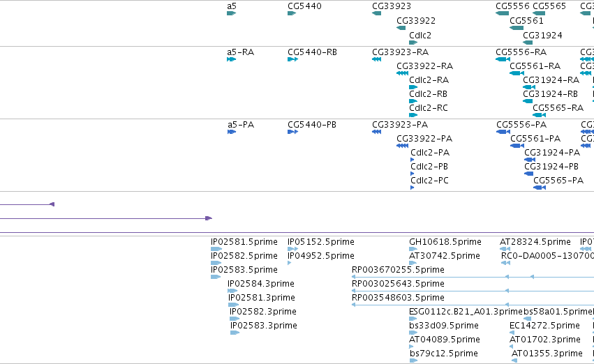Select the IP02581.5prime EST glyph
The width and height of the screenshot is (594, 364).
pos(216,249)
